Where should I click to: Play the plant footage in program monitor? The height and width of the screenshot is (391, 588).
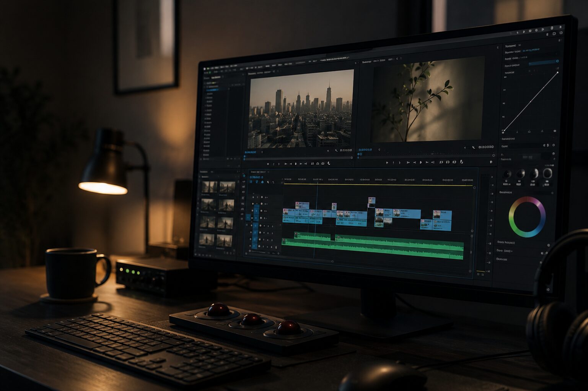coord(420,162)
